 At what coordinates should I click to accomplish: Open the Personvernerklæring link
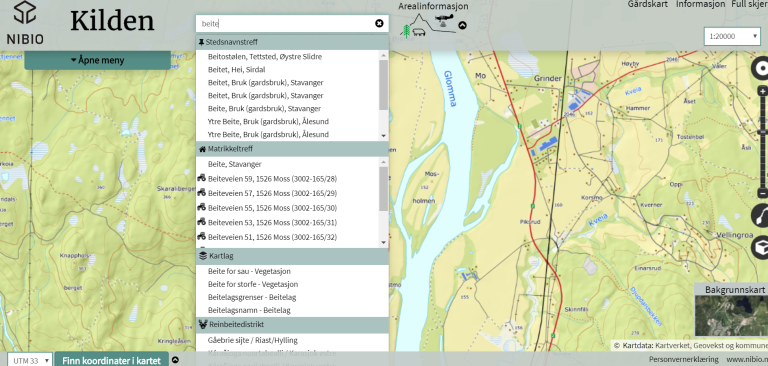click(683, 359)
